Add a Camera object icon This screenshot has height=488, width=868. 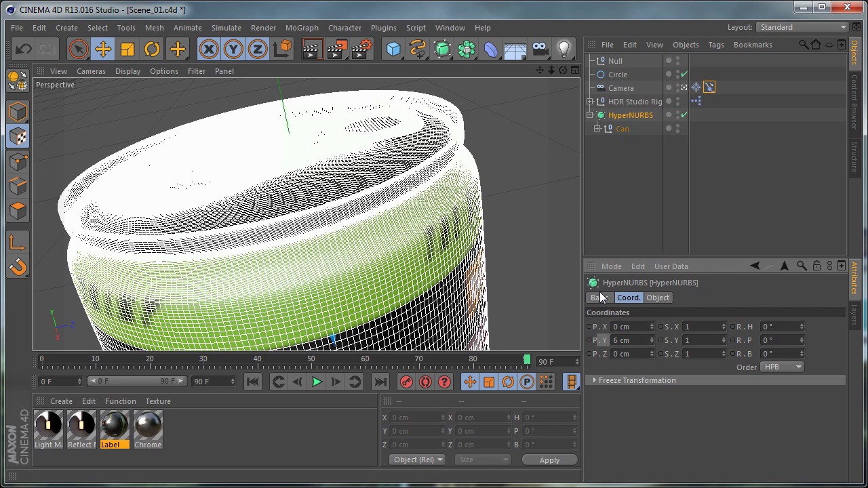coord(540,49)
